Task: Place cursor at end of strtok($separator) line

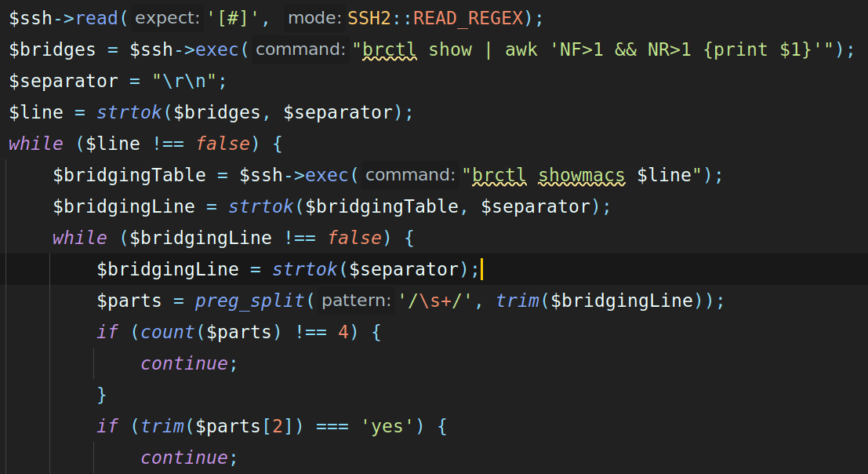Action: pyautogui.click(x=481, y=270)
